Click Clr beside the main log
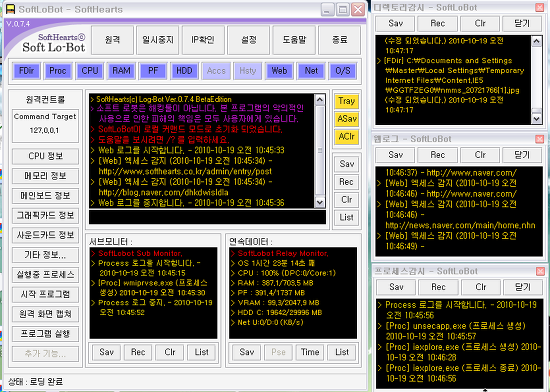The width and height of the screenshot is (550, 392). coord(347,200)
